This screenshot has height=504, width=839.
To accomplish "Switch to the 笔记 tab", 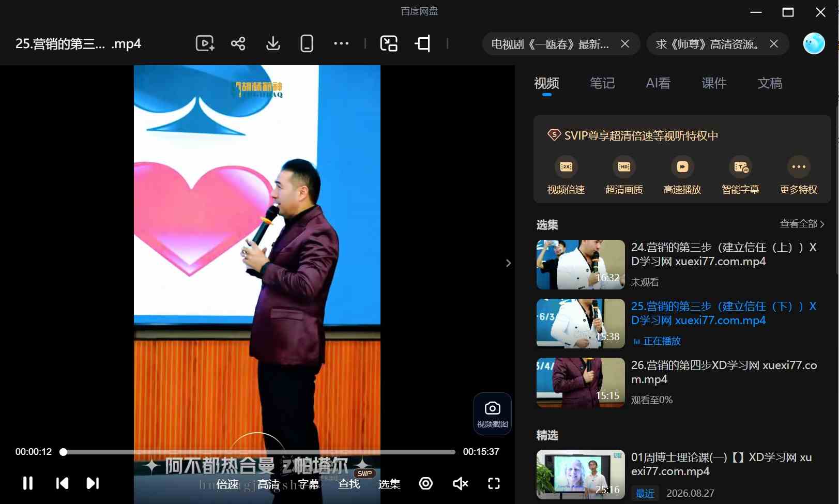I will [x=602, y=83].
